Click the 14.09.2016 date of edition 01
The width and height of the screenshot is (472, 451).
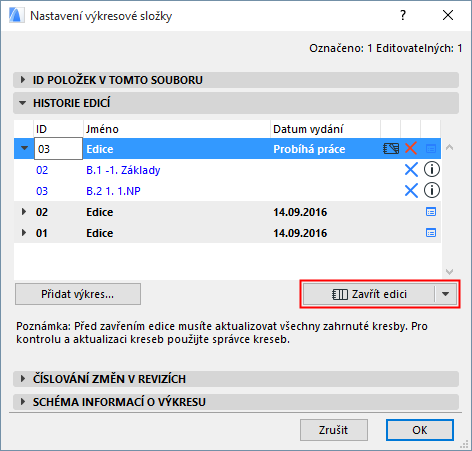pyautogui.click(x=300, y=233)
